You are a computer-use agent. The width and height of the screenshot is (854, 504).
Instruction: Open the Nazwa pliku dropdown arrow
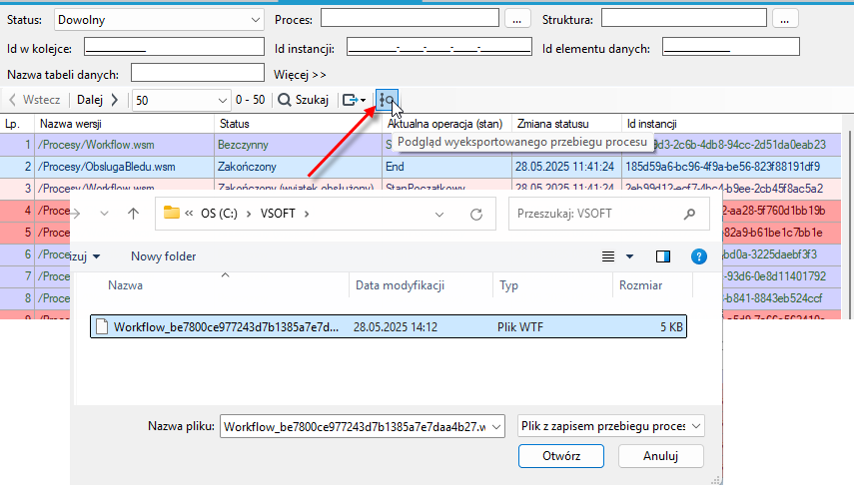pyautogui.click(x=496, y=427)
